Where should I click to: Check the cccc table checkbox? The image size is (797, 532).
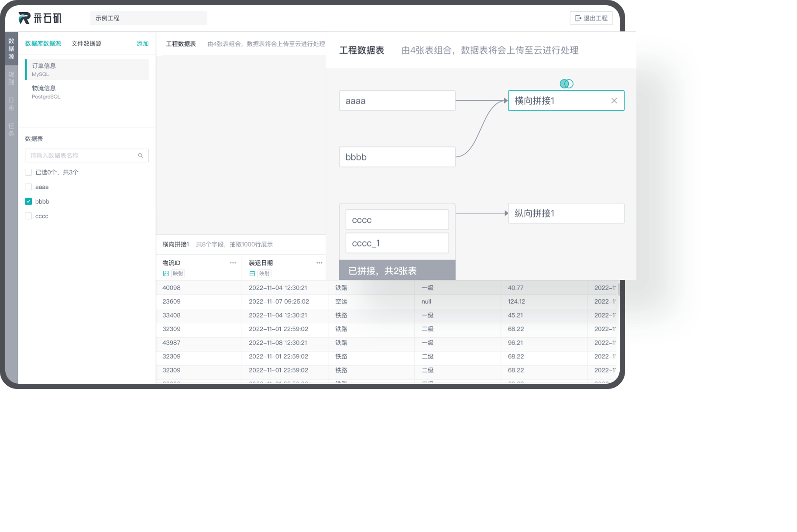point(28,216)
